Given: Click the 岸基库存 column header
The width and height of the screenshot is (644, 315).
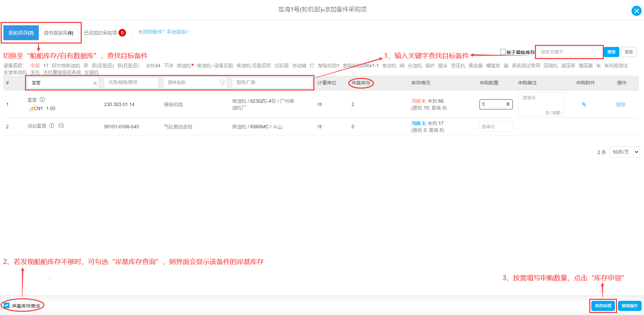Looking at the screenshot, I should coord(361,83).
